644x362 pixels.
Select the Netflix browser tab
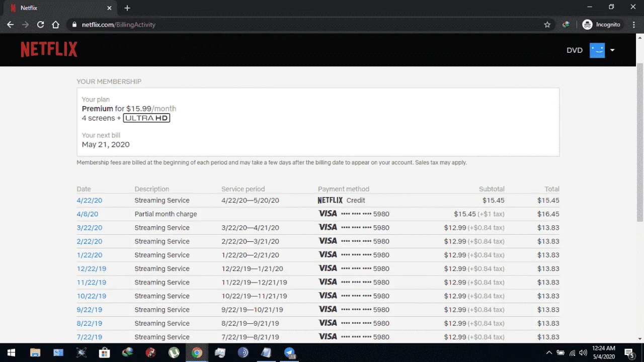coord(60,8)
